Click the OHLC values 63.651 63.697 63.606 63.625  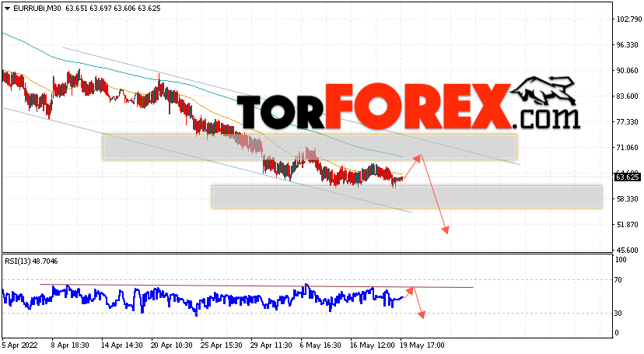[113, 9]
